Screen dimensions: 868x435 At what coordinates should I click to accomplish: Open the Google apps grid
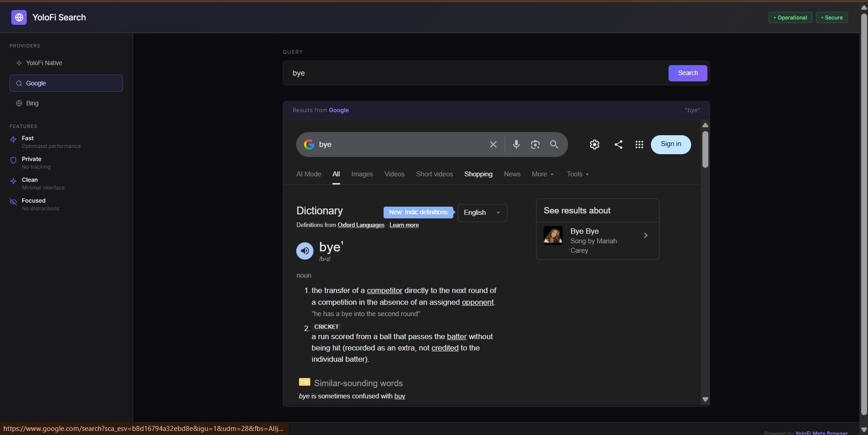[x=639, y=144]
